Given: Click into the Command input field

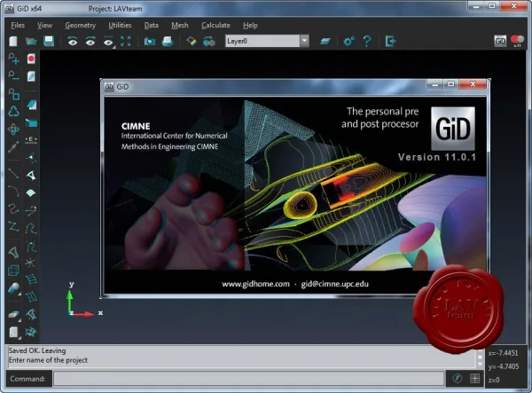Looking at the screenshot, I should pos(249,379).
